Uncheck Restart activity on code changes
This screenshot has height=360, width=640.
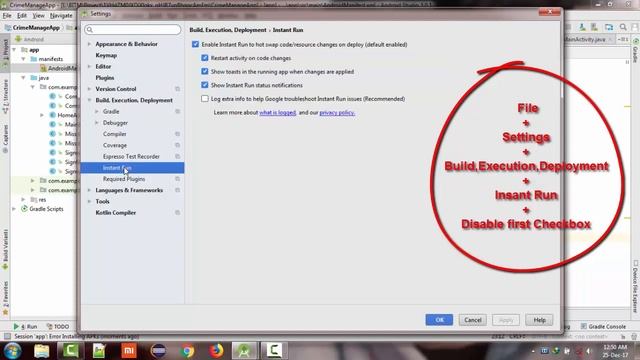pyautogui.click(x=205, y=58)
